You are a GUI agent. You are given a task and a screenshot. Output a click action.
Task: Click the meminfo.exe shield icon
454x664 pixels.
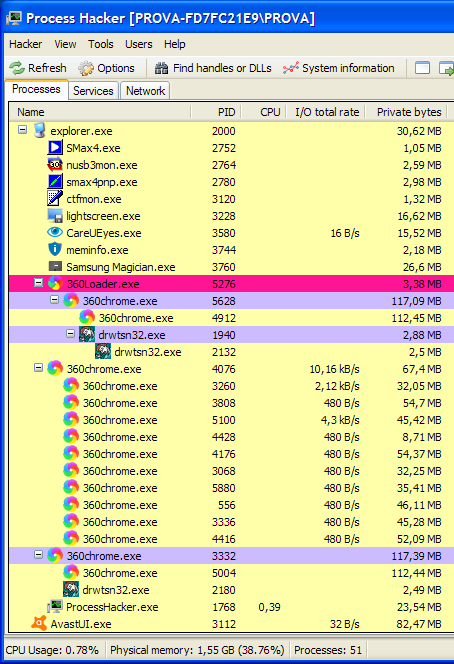pyautogui.click(x=55, y=249)
